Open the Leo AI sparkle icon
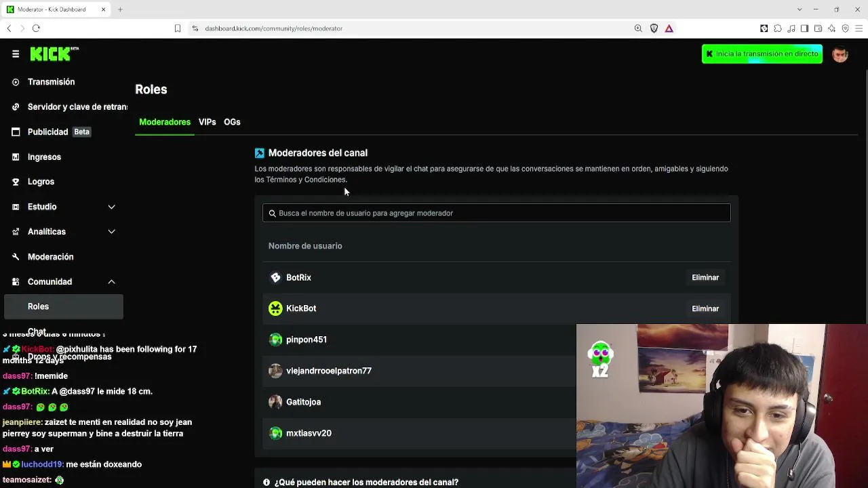Image resolution: width=868 pixels, height=488 pixels. [x=831, y=28]
